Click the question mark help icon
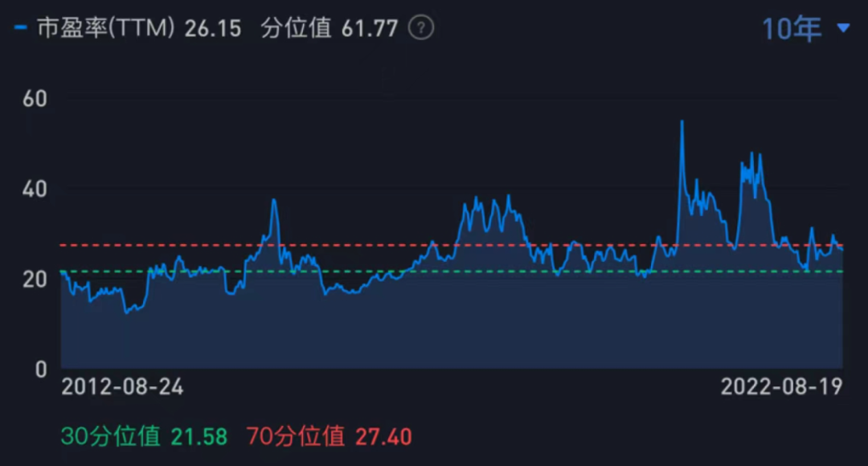The width and height of the screenshot is (868, 466). point(420,28)
